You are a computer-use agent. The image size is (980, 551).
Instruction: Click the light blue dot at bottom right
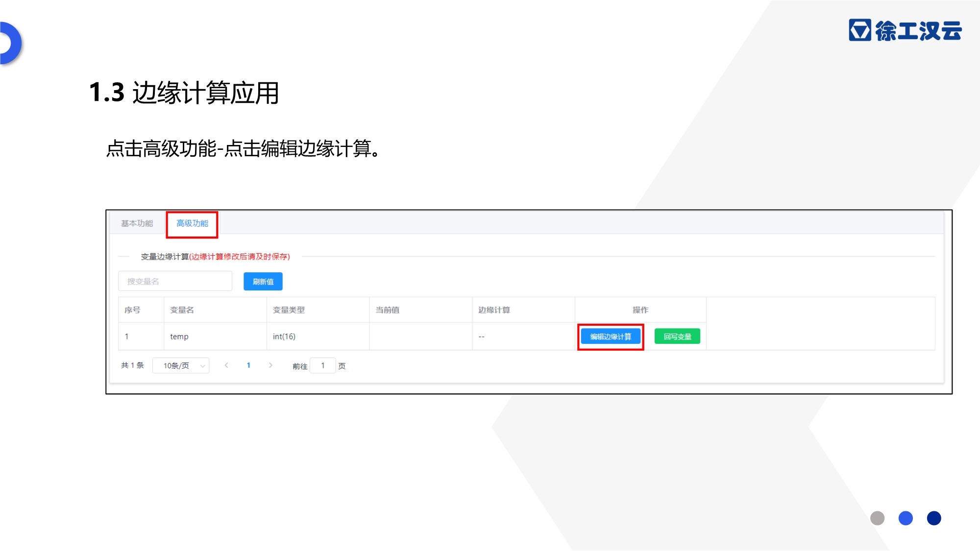[906, 518]
